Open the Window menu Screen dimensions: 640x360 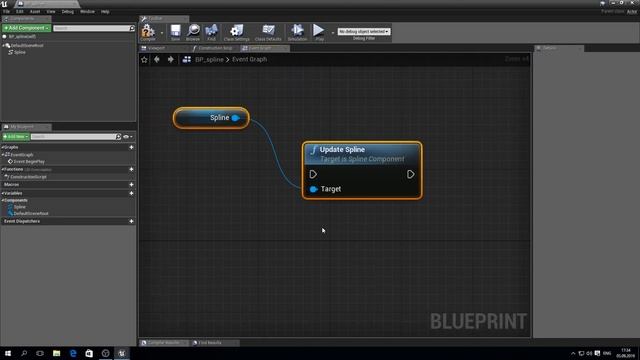click(87, 11)
